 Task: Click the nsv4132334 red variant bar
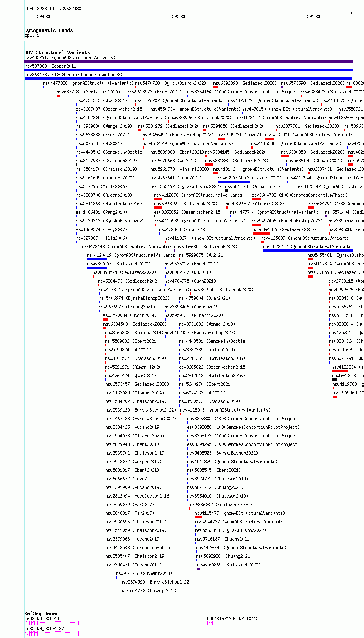point(339,371)
